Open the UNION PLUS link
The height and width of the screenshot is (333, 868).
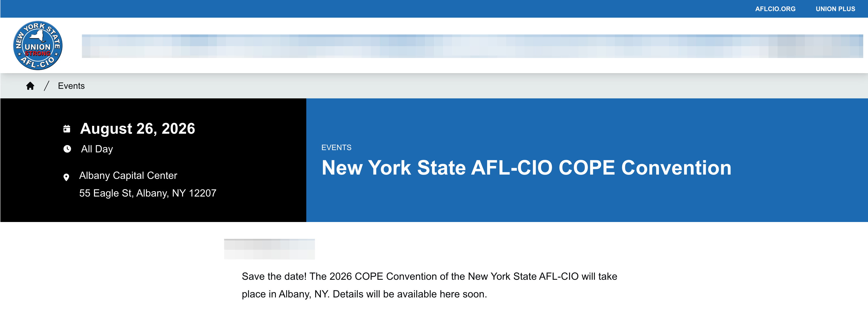(835, 9)
